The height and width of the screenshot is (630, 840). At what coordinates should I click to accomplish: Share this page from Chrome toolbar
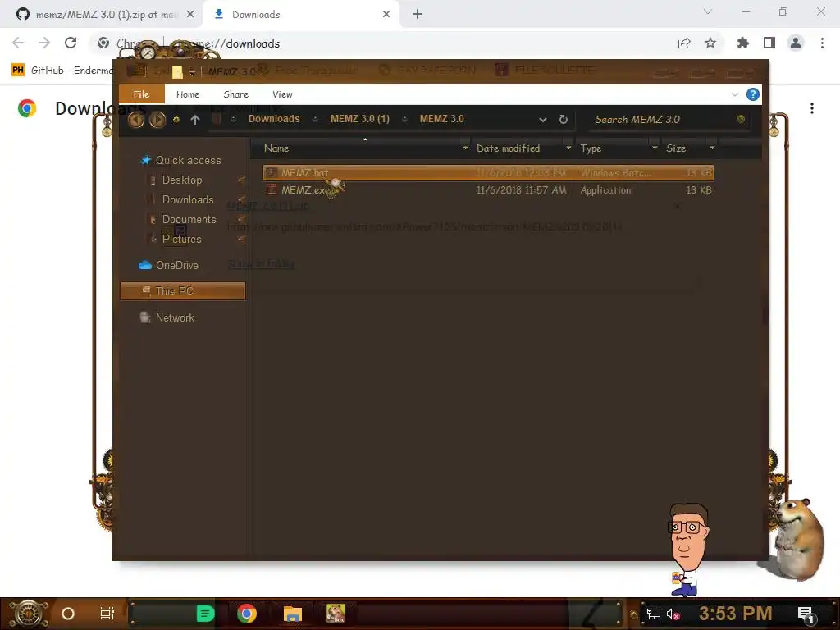pos(684,43)
